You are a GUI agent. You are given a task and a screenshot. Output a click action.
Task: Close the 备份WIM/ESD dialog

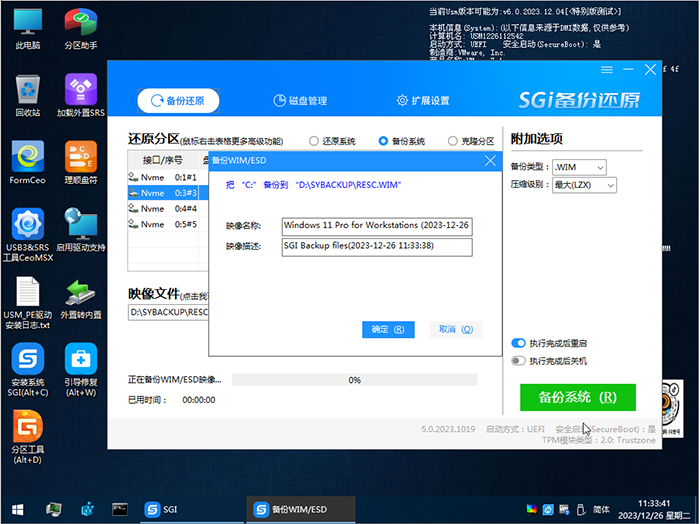pos(490,161)
